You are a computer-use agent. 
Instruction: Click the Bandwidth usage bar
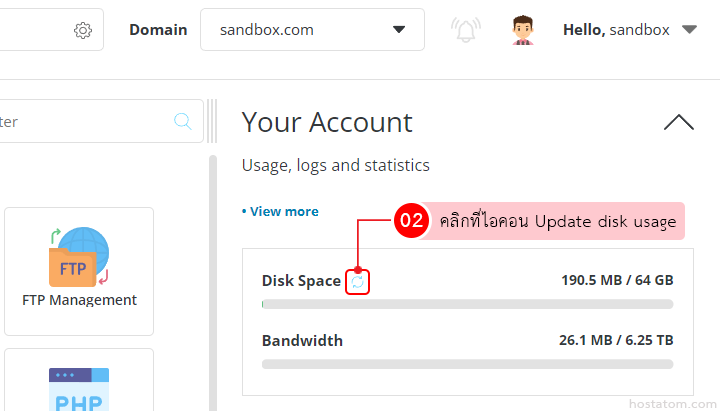(467, 363)
